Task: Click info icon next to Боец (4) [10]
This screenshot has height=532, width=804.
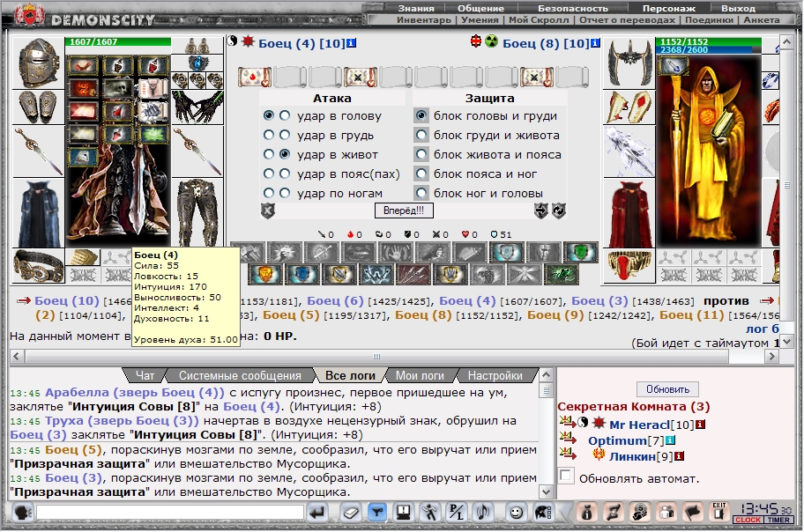Action: 351,43
